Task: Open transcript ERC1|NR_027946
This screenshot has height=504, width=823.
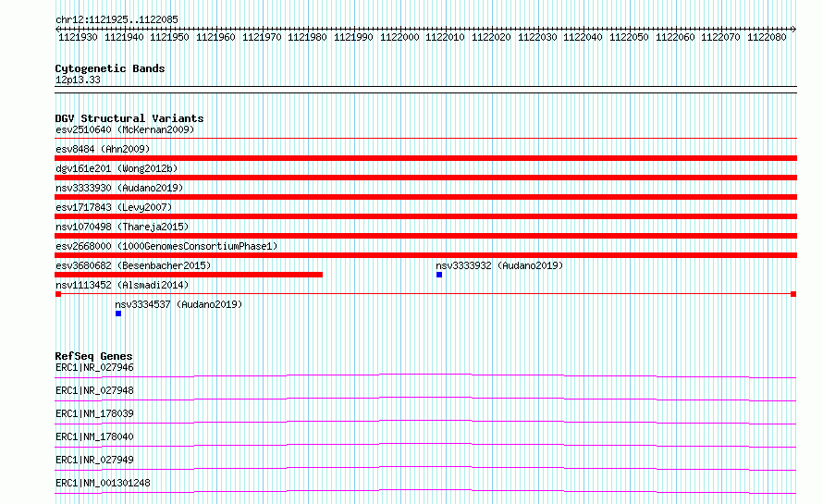Action: coord(94,367)
